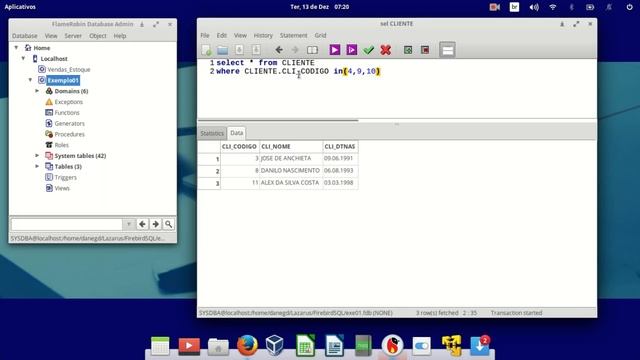Screen dimensions: 640x360
Task: Expand the System tables (42) node
Action: (37, 156)
